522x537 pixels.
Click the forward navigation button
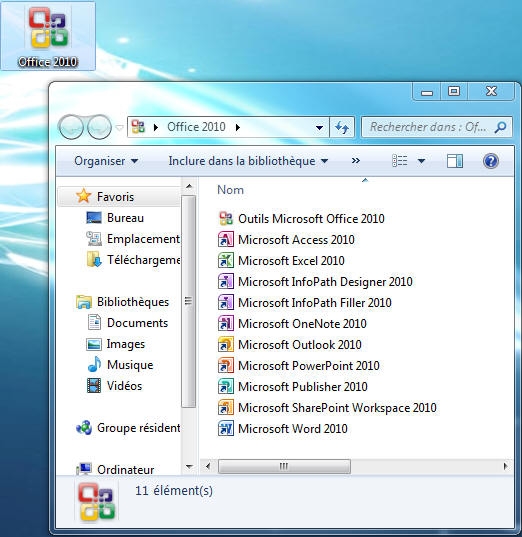[x=99, y=127]
